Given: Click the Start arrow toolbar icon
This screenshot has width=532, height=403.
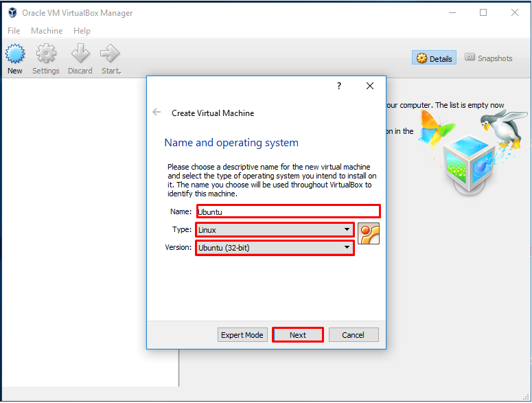Looking at the screenshot, I should pos(110,54).
